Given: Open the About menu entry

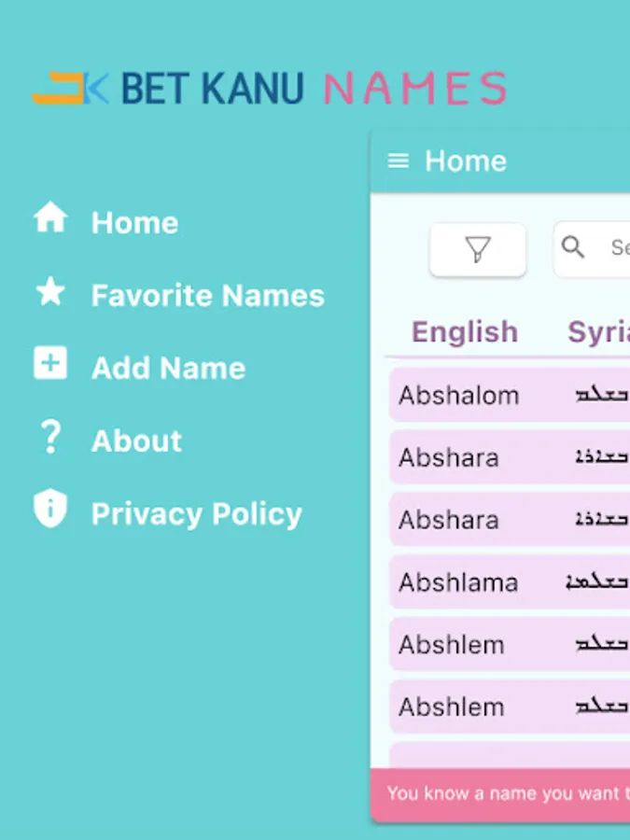Looking at the screenshot, I should click(136, 441).
